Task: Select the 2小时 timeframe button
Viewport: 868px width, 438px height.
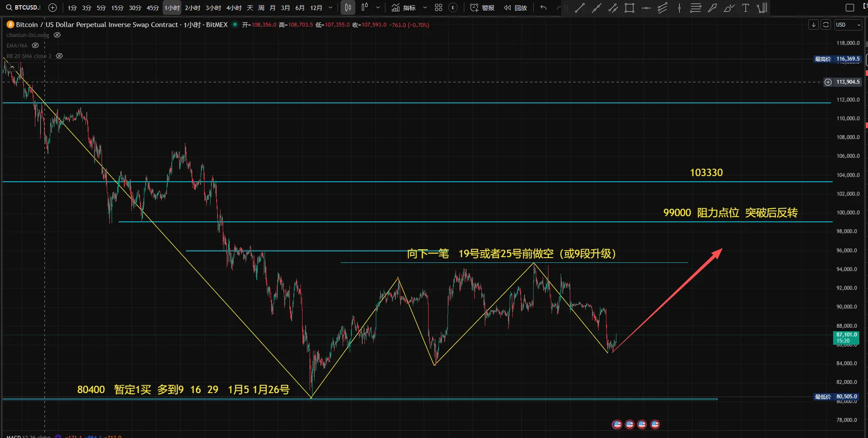Action: [193, 8]
